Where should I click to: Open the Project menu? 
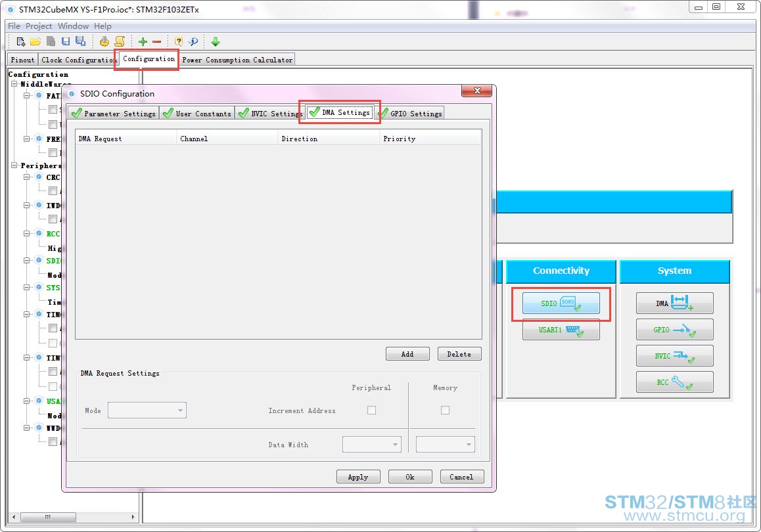pos(39,26)
